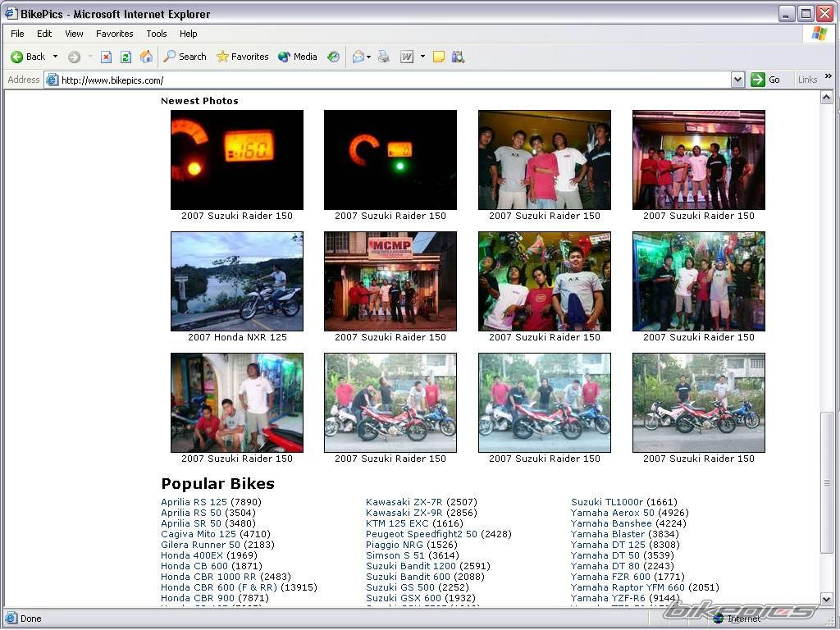Image resolution: width=840 pixels, height=630 pixels.
Task: Open the History toolbar icon
Action: (x=333, y=57)
